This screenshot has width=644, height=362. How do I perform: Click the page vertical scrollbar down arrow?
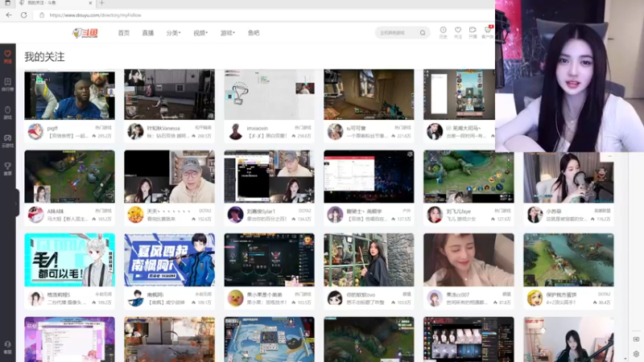coord(625,359)
